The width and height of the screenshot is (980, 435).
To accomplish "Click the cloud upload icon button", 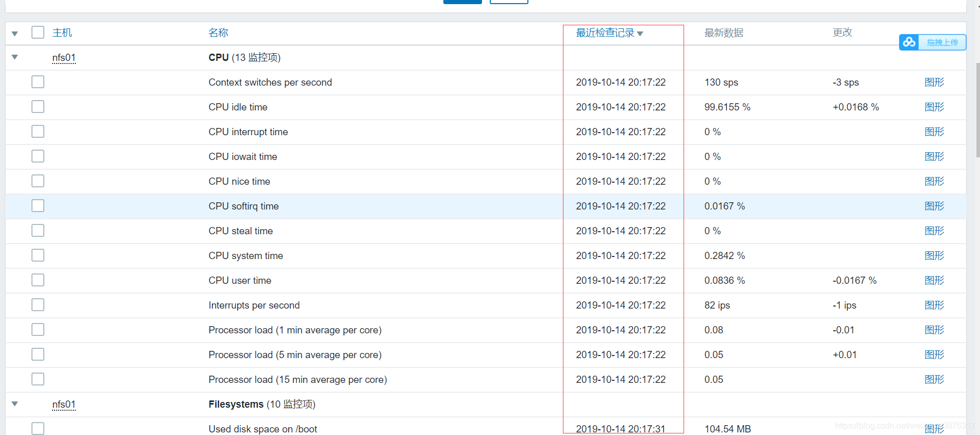I will 909,42.
